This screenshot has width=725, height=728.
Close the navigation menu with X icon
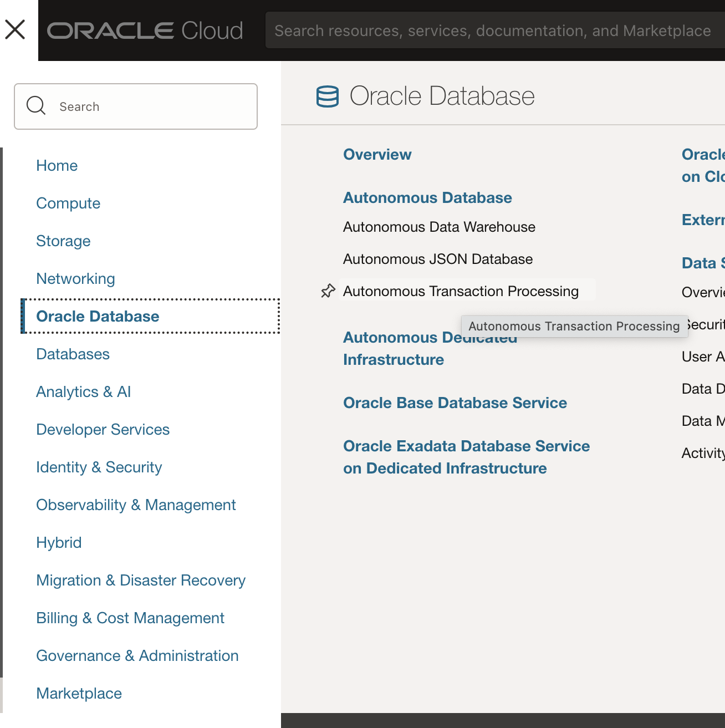[x=15, y=29]
